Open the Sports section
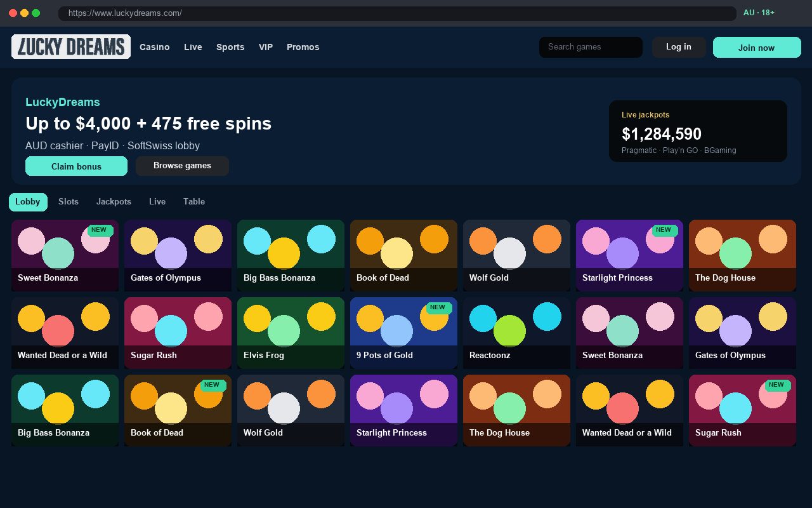The width and height of the screenshot is (812, 508). pyautogui.click(x=230, y=47)
